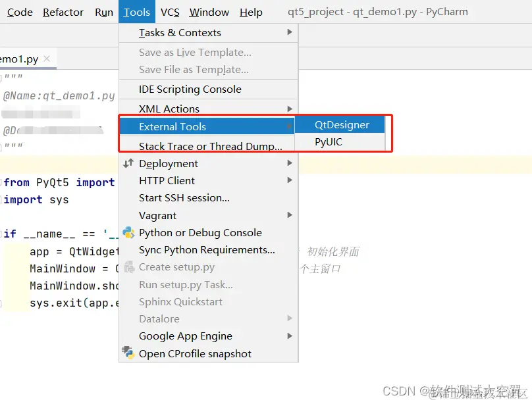This screenshot has height=404, width=532.
Task: Click the 'app = QtWidget' code line
Action: point(74,251)
